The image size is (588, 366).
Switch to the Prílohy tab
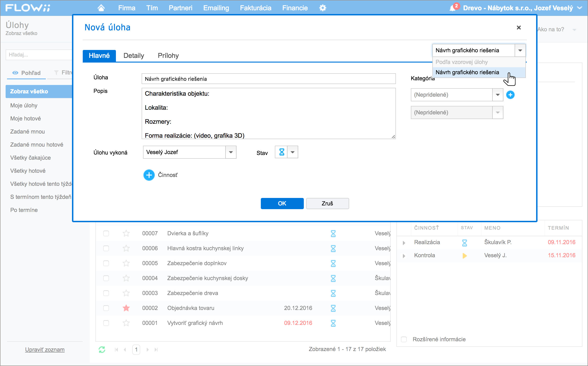click(168, 55)
